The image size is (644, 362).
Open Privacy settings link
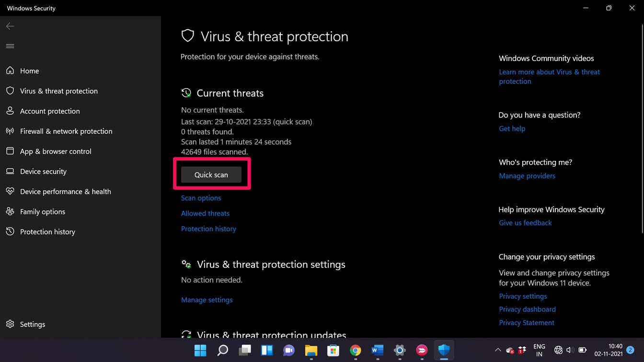(523, 296)
